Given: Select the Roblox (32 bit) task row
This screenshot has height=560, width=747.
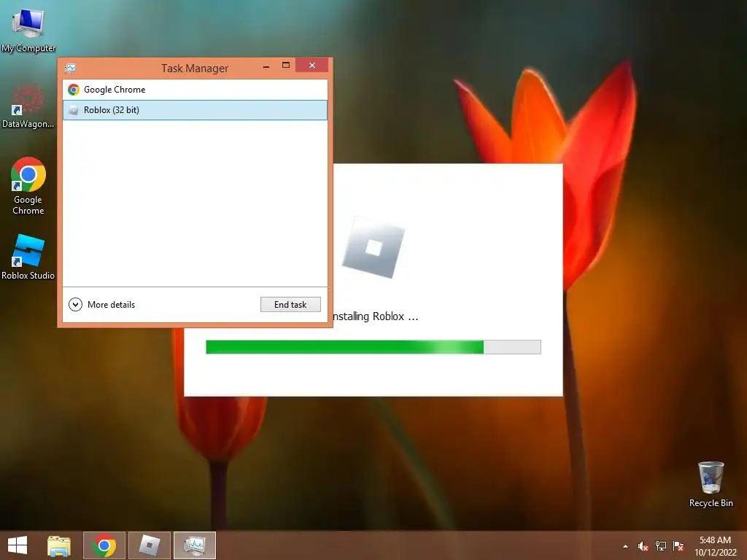Looking at the screenshot, I should (195, 110).
